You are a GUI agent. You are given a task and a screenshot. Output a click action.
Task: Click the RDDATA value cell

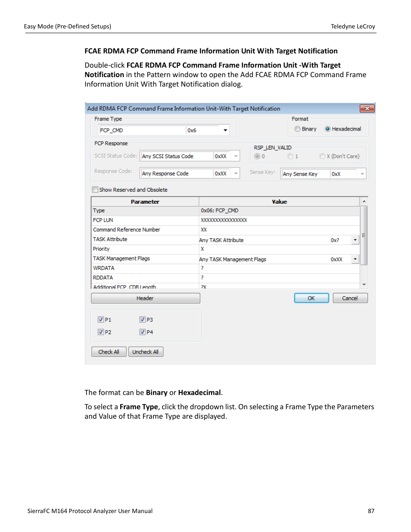(x=279, y=278)
